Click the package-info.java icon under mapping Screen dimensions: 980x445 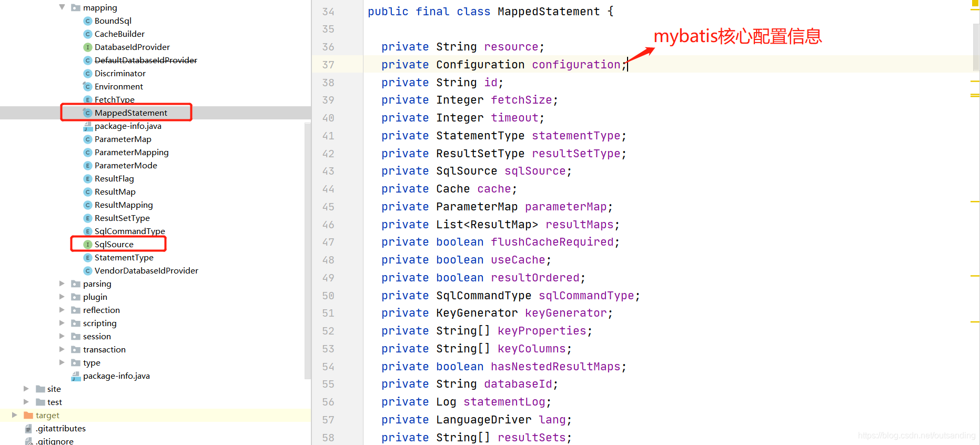pos(88,126)
